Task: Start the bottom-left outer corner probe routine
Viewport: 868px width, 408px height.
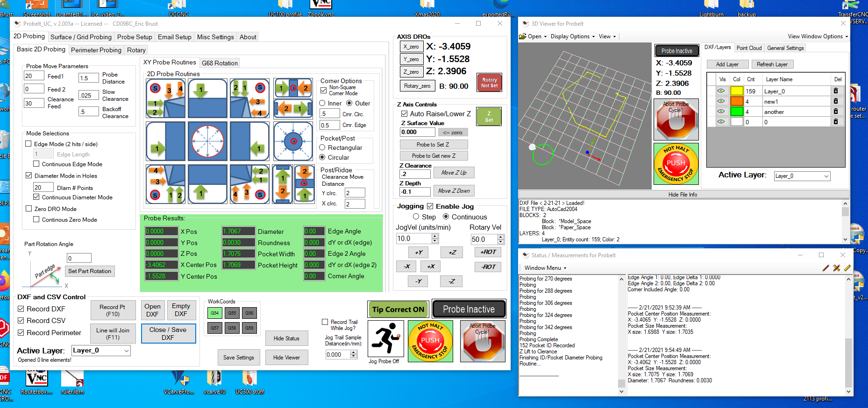Action: click(165, 184)
